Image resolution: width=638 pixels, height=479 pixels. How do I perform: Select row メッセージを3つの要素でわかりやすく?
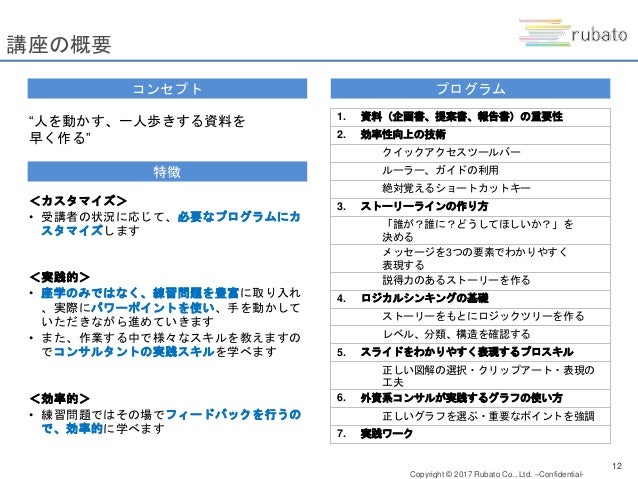tap(470, 258)
